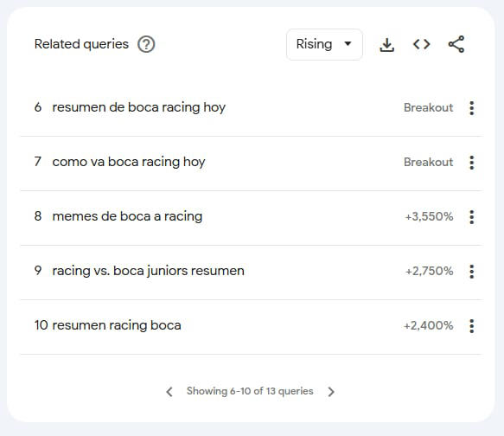Download related queries as CSV
Viewport: 504px width, 436px height.
(387, 44)
